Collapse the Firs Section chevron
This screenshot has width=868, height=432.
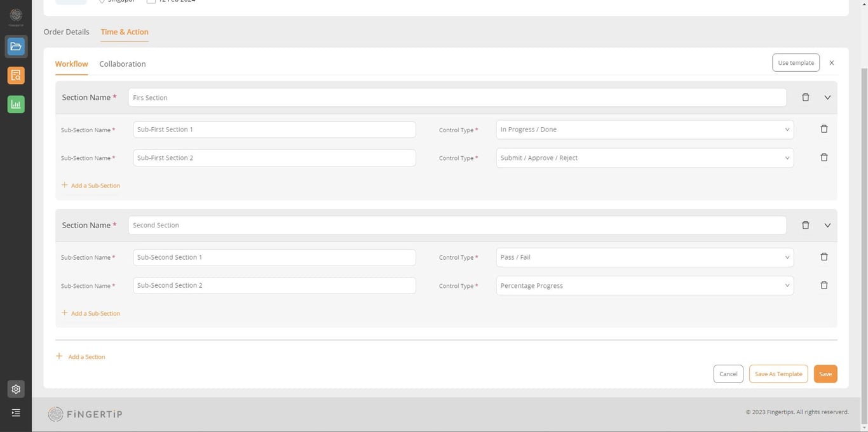point(827,98)
